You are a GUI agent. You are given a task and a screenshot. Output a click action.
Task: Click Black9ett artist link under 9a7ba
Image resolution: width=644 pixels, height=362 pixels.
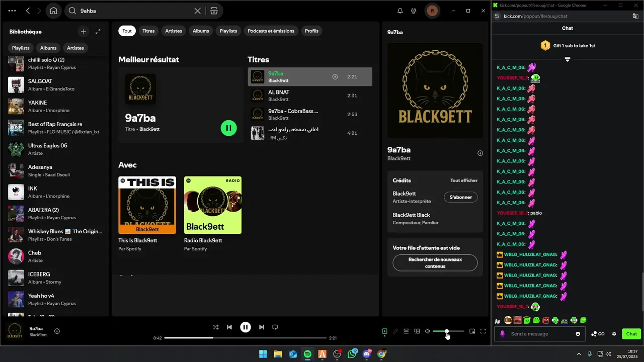pyautogui.click(x=399, y=158)
